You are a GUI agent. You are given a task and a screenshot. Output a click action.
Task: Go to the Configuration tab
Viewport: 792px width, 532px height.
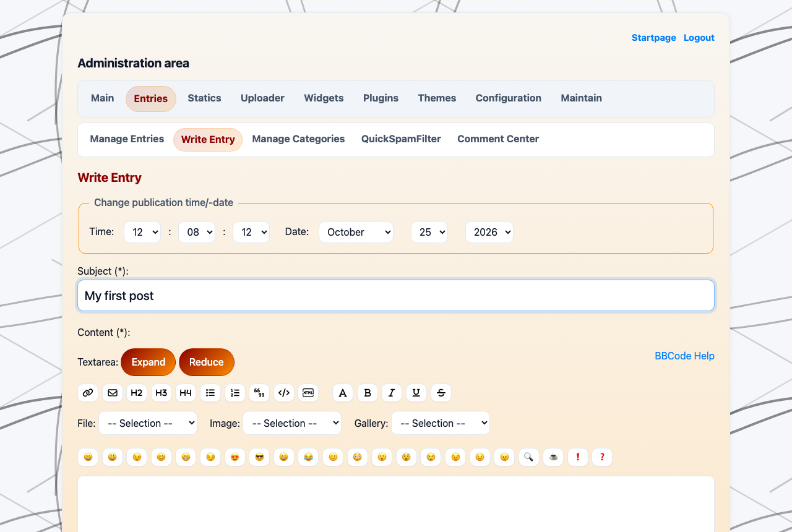[509, 98]
